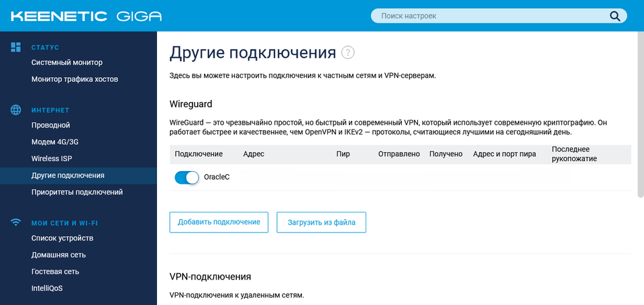Click Загрузить из файла button
The image size is (644, 305).
point(321,222)
